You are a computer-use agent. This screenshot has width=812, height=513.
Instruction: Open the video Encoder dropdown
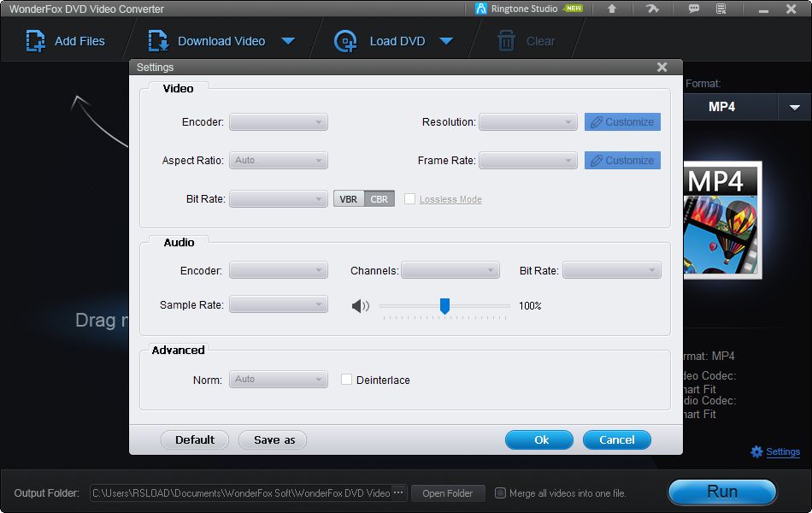point(279,122)
